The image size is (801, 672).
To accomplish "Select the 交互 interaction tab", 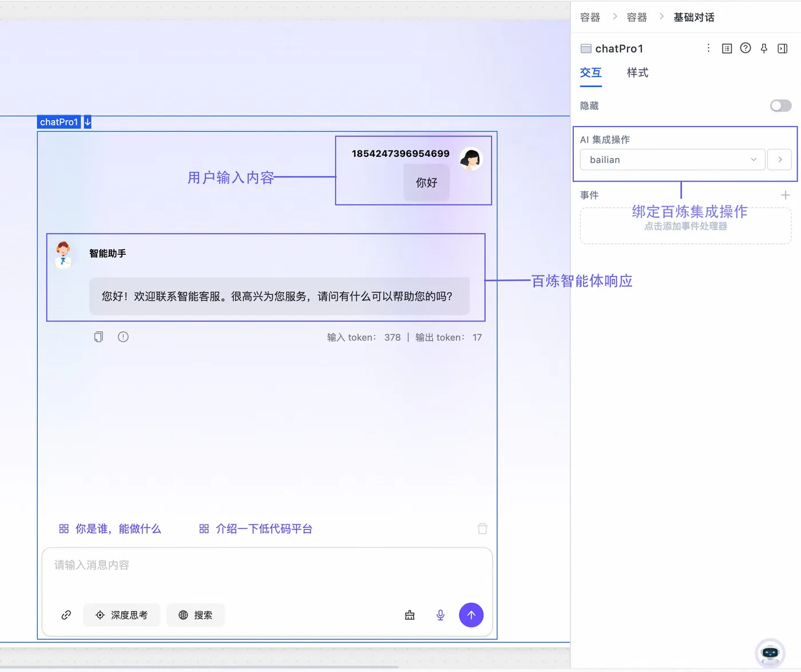I will coord(590,73).
